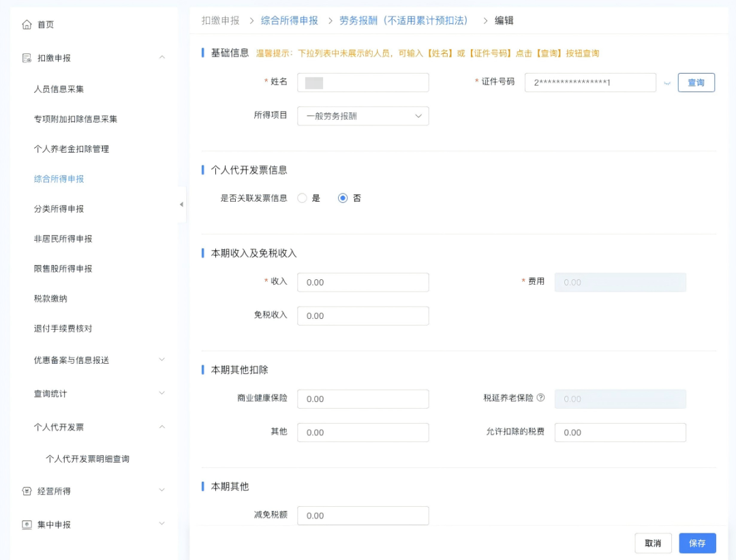The width and height of the screenshot is (736, 560).
Task: Click help icon next to 税延养老保险
Action: (x=540, y=398)
